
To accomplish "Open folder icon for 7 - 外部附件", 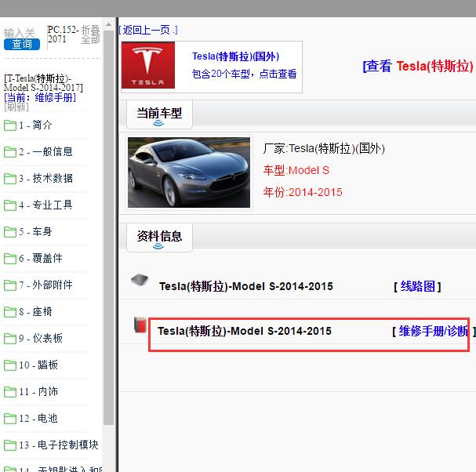I will tap(10, 285).
